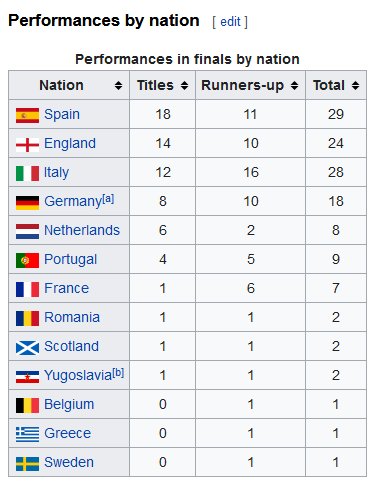Viewport: 379px width, 487px height.
Task: Sort table by Titles column arrows
Action: (x=184, y=86)
